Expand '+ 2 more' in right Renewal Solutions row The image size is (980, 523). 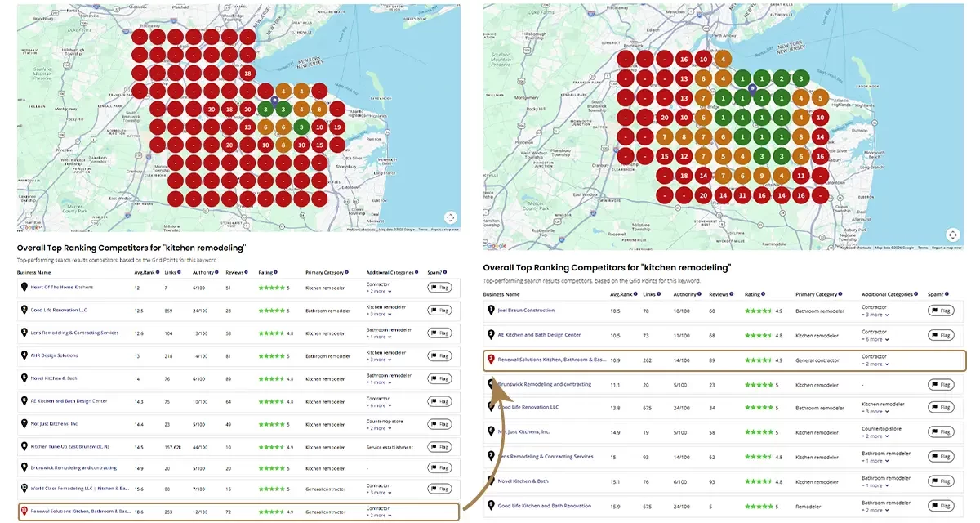pyautogui.click(x=875, y=364)
